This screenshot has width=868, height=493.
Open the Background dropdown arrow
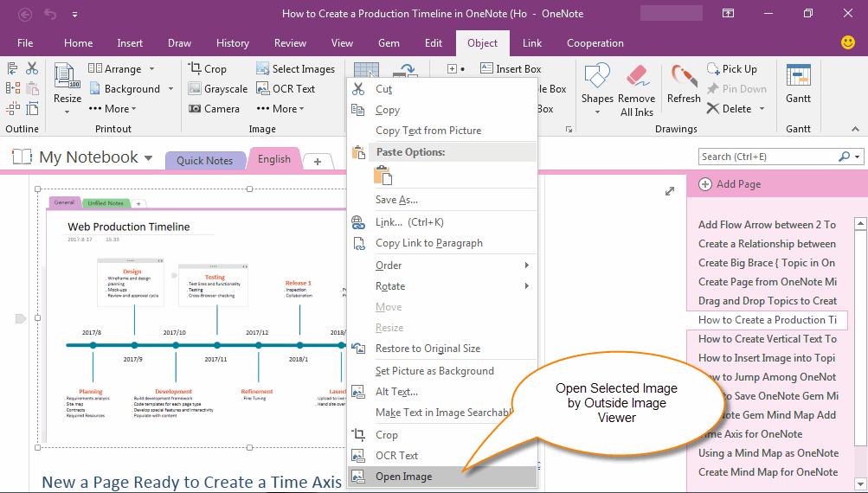(170, 89)
